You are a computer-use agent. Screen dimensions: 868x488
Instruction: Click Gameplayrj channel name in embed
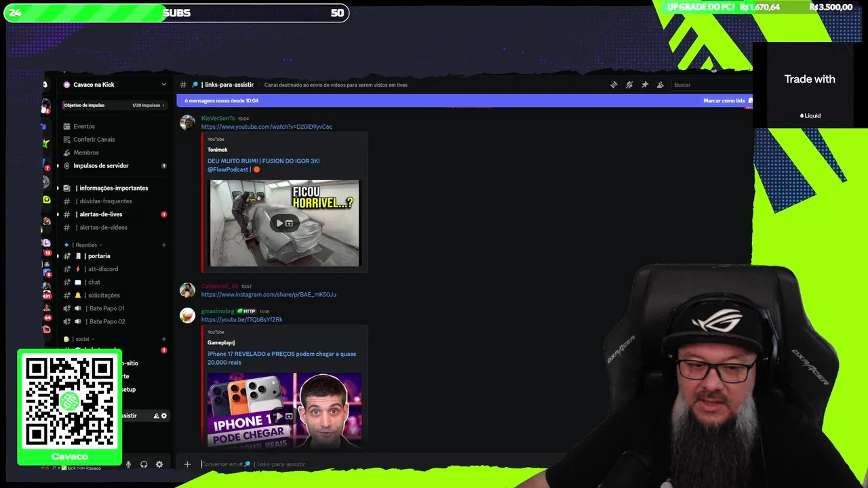[221, 342]
